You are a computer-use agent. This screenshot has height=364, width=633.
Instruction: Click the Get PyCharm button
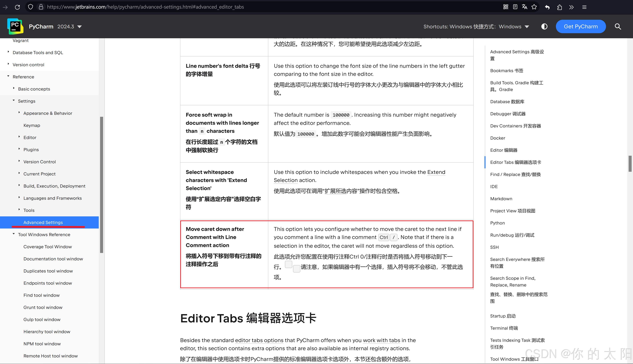581,26
